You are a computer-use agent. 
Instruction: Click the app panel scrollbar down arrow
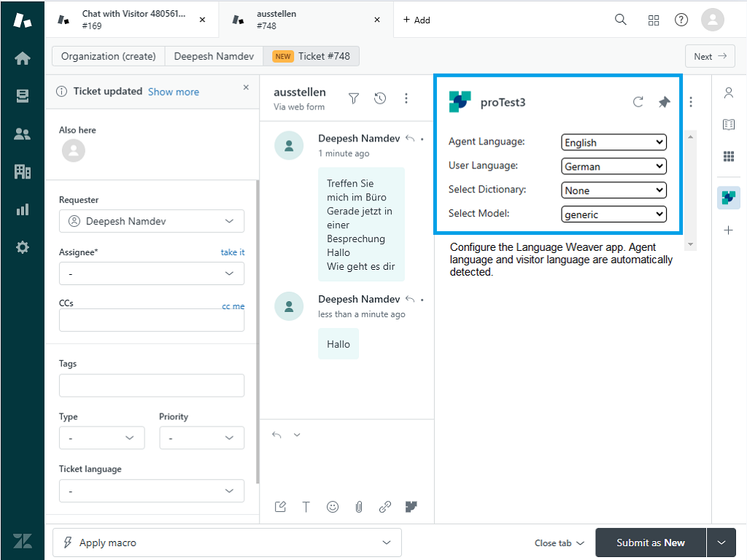pos(691,245)
